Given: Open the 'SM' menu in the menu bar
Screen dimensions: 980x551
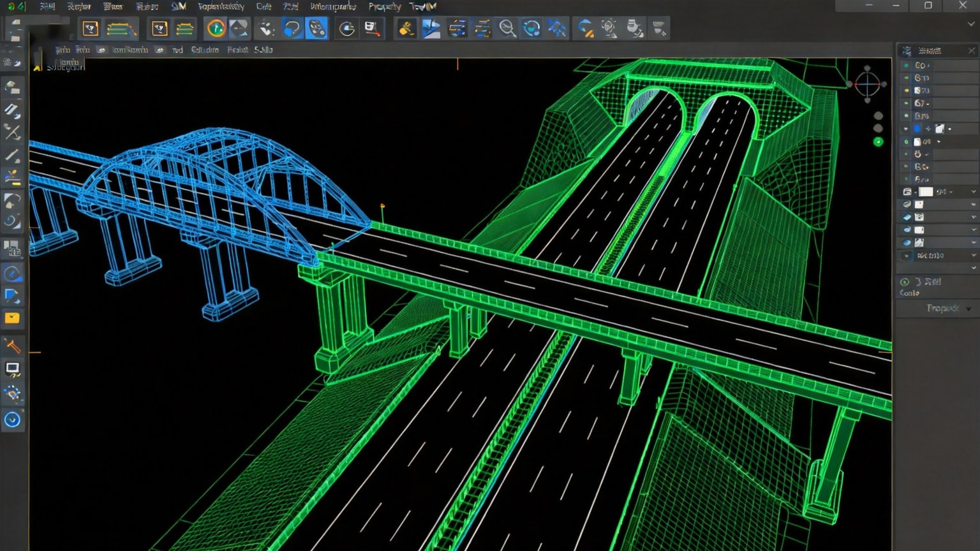Looking at the screenshot, I should pos(178,6).
